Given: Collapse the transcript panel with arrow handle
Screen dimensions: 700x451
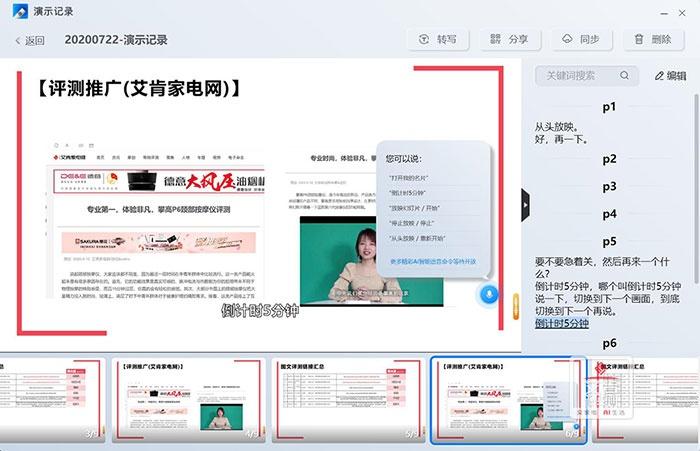Looking at the screenshot, I should click(525, 205).
